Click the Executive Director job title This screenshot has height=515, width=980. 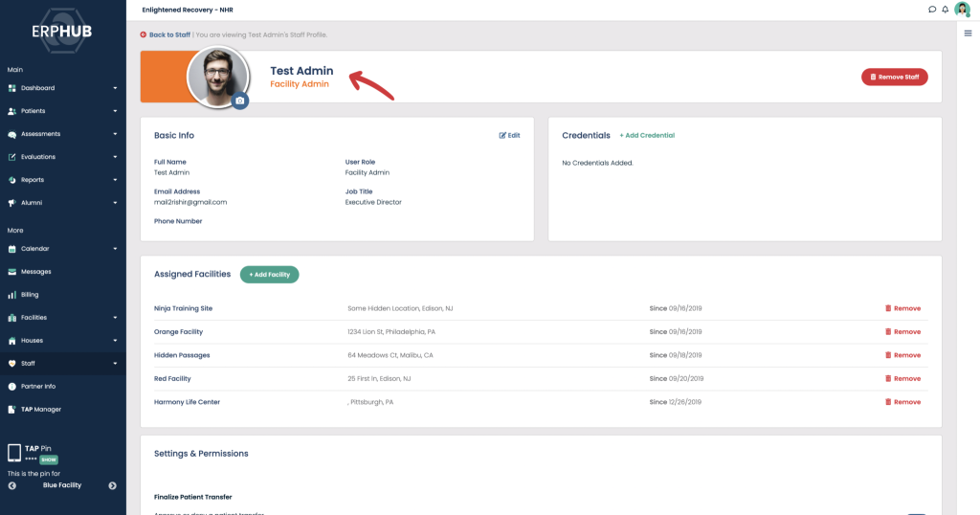coord(373,203)
